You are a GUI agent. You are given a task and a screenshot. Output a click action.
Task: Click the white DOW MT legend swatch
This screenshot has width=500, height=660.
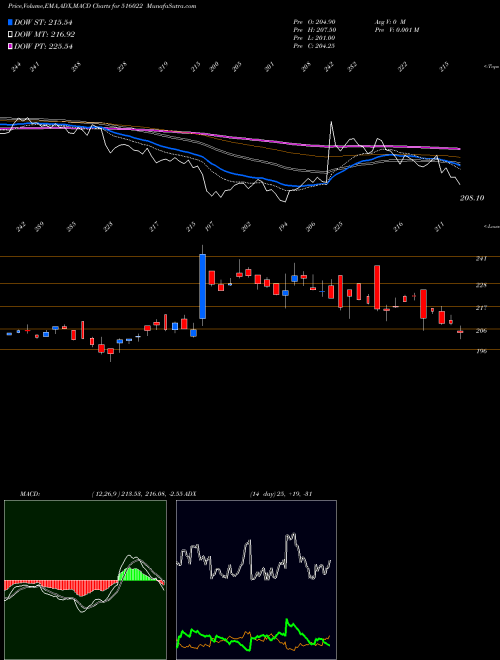10,34
